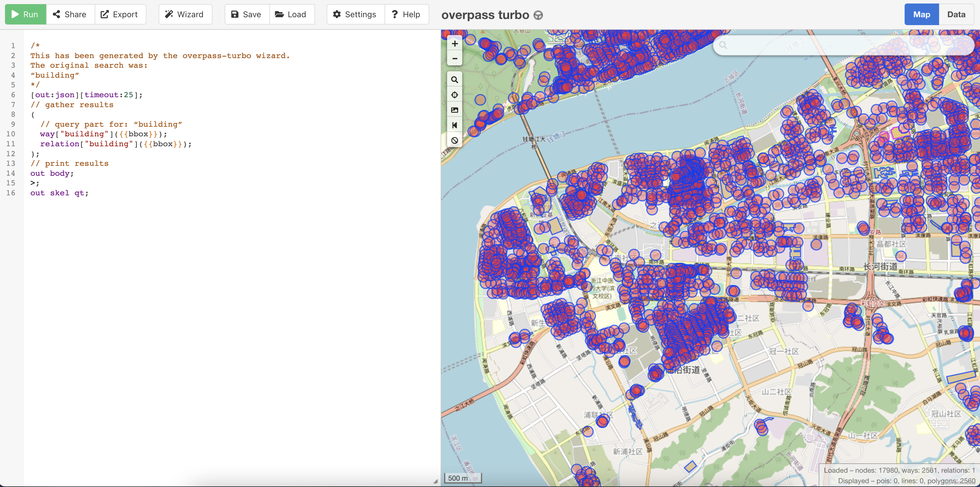Open the Settings dialog
The height and width of the screenshot is (487, 980).
(356, 14)
